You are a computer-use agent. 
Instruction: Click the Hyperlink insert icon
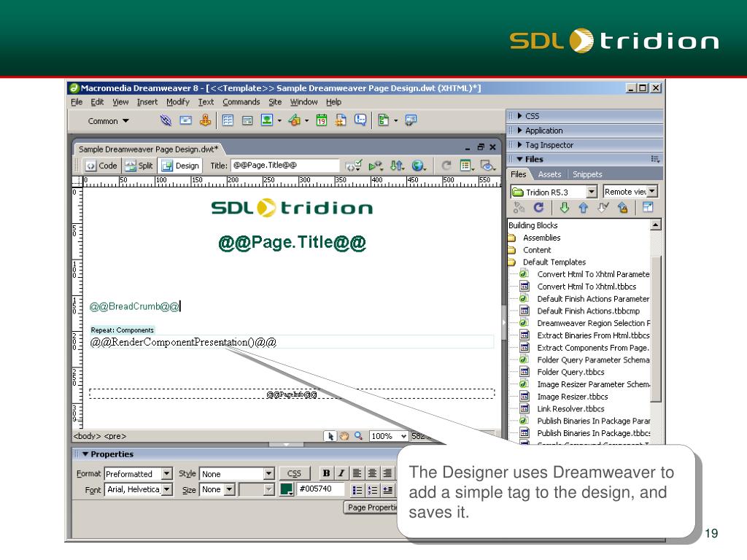166,120
